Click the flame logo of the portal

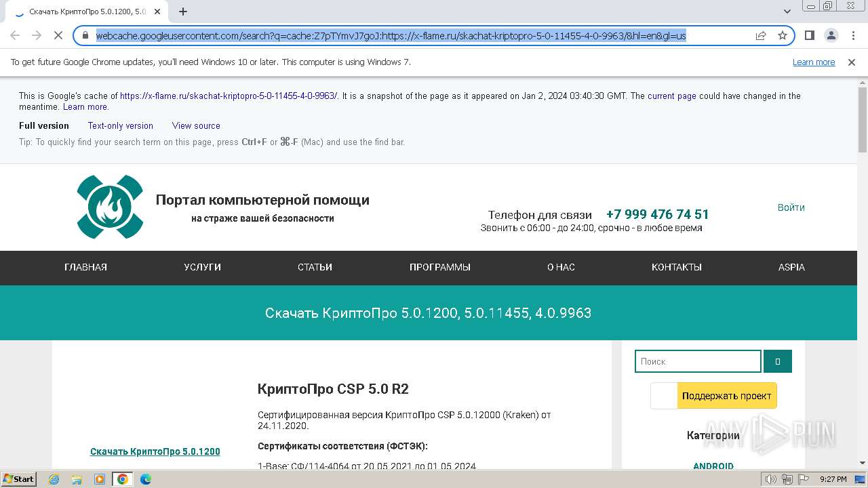tap(110, 207)
